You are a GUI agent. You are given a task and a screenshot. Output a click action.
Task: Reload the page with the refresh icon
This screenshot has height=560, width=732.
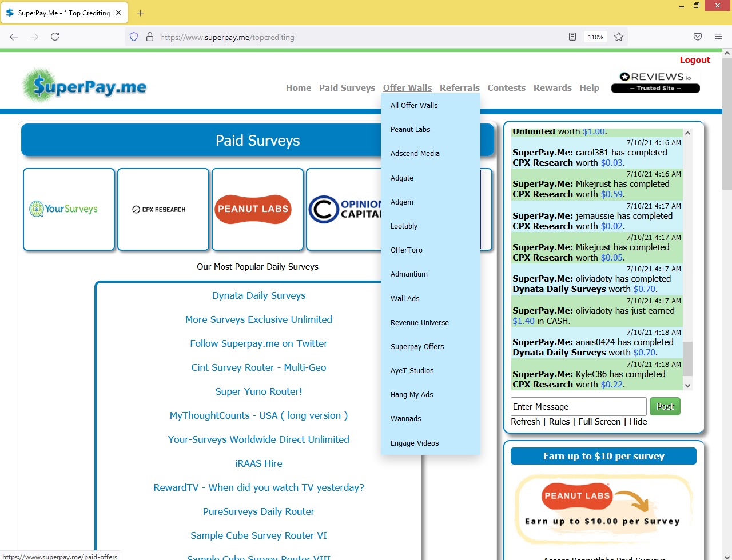55,37
